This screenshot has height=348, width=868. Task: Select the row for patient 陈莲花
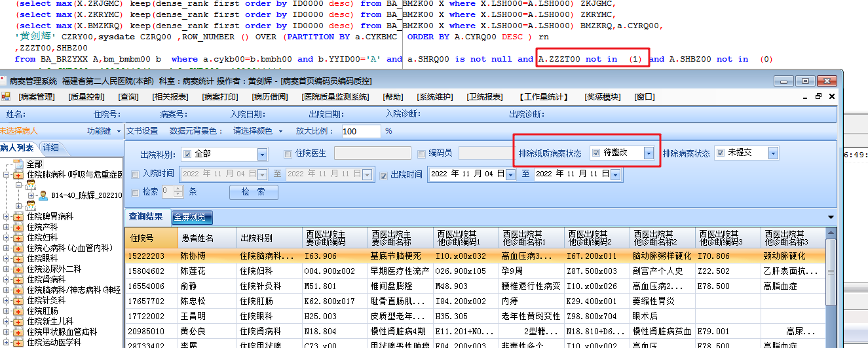[476, 271]
